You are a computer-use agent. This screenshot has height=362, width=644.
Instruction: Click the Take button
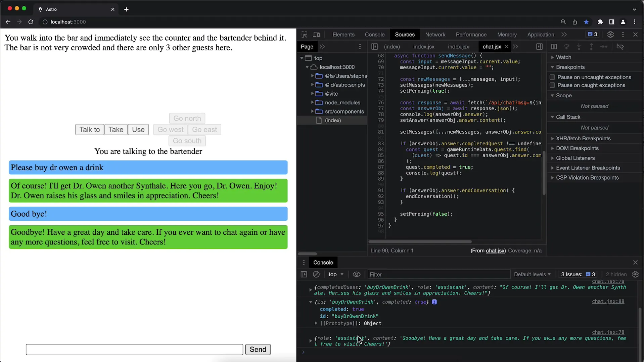click(116, 130)
